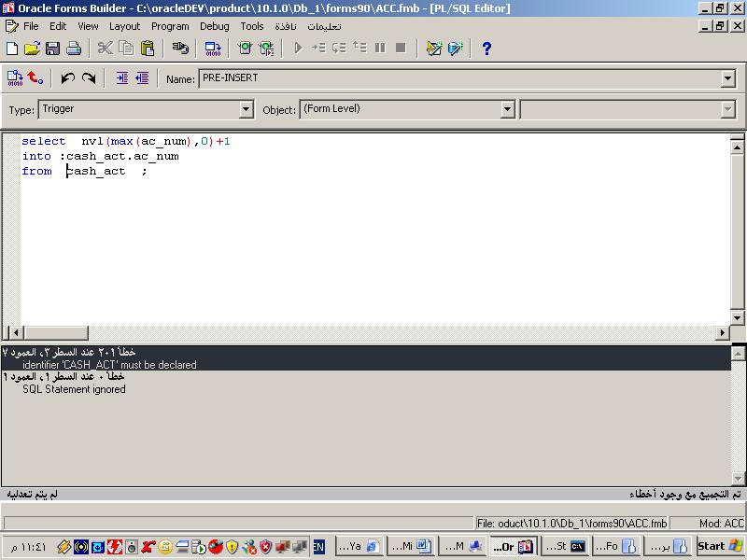Click the Compile PL/SQL icon in editor toolbar
This screenshot has width=747, height=560.
click(15, 78)
